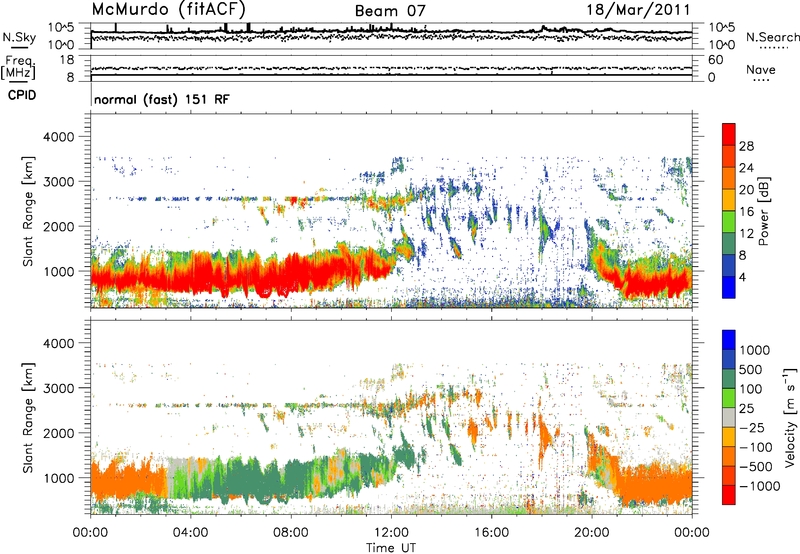
Task: Select the dark green Velocity segment between 100 and 500
Action: 729,379
